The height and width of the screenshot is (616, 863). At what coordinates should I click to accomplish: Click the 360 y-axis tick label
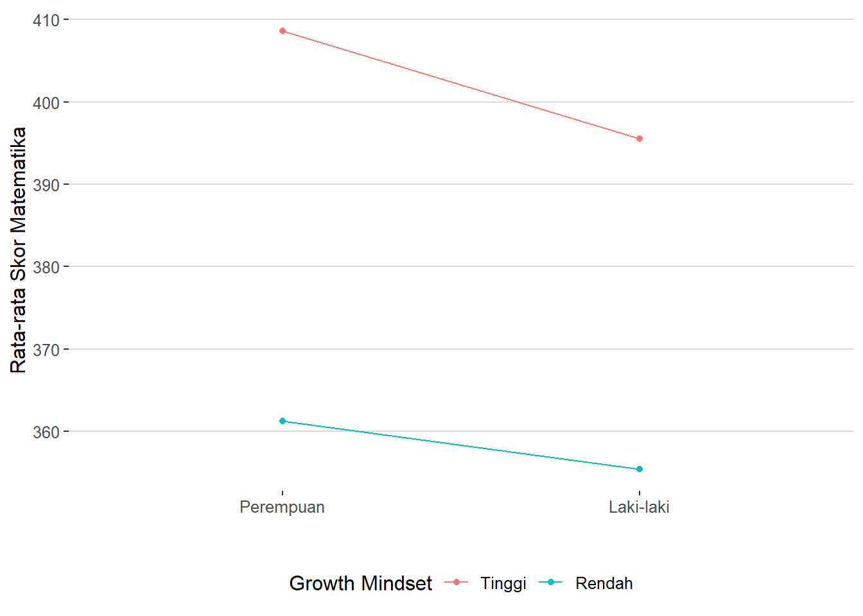pyautogui.click(x=46, y=432)
